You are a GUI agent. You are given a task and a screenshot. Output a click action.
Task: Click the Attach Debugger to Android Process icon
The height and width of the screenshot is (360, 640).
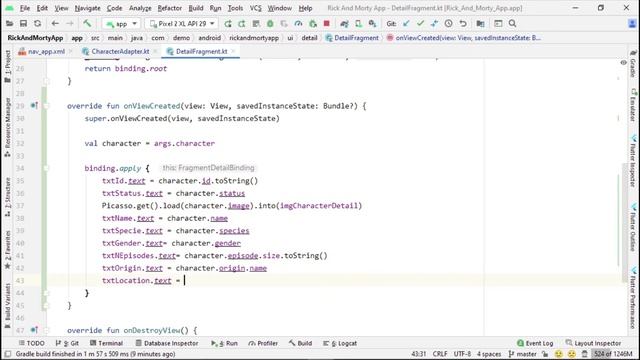point(313,24)
